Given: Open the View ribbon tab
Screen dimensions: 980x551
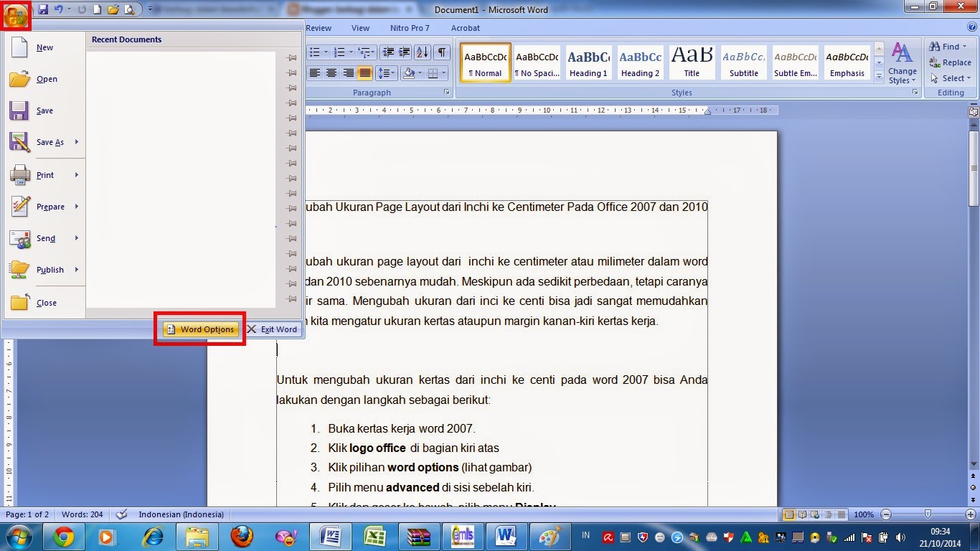Looking at the screenshot, I should coord(360,28).
